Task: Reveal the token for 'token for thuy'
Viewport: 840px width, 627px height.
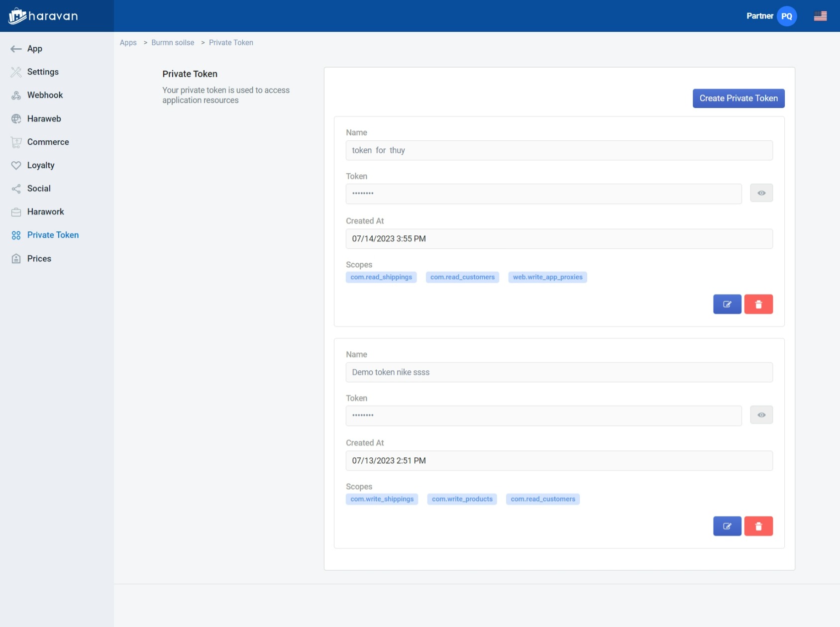Action: coord(761,193)
